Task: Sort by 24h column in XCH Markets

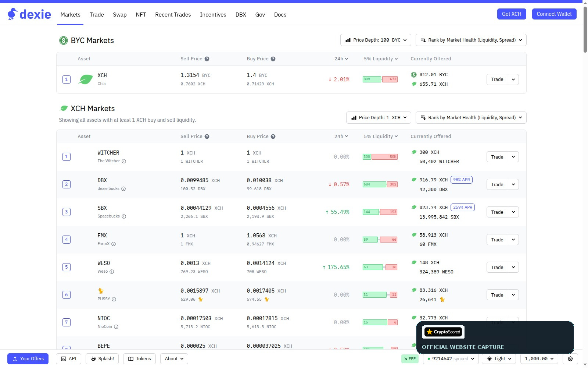Action: (341, 137)
